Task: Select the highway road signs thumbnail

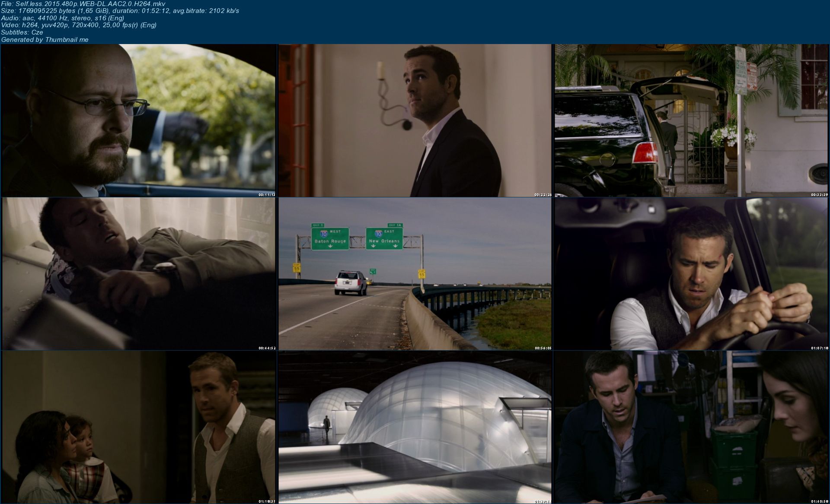Action: (415, 274)
